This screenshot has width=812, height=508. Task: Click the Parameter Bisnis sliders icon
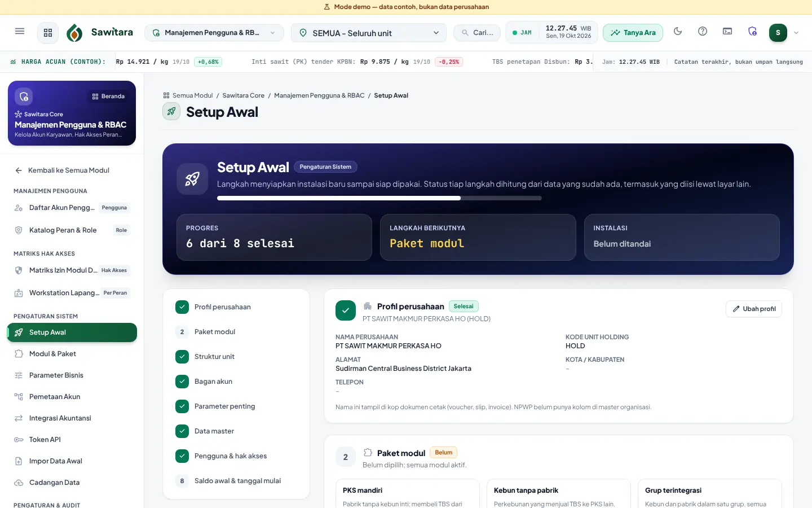pyautogui.click(x=19, y=375)
